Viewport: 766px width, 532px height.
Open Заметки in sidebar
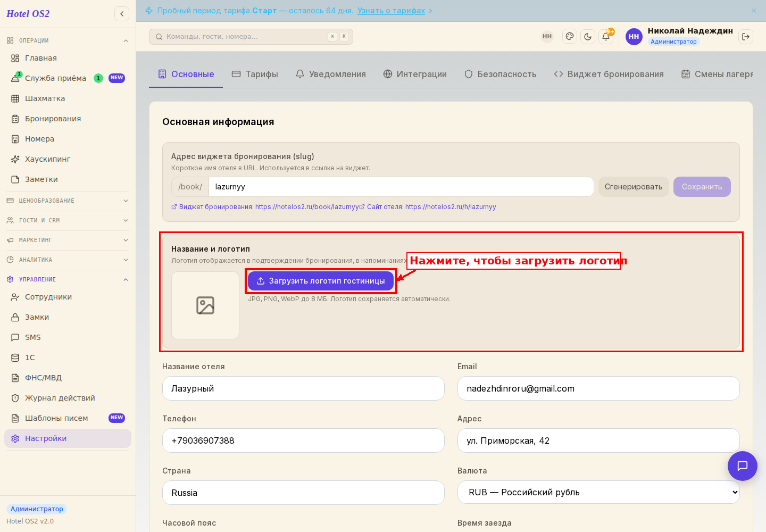68,179
